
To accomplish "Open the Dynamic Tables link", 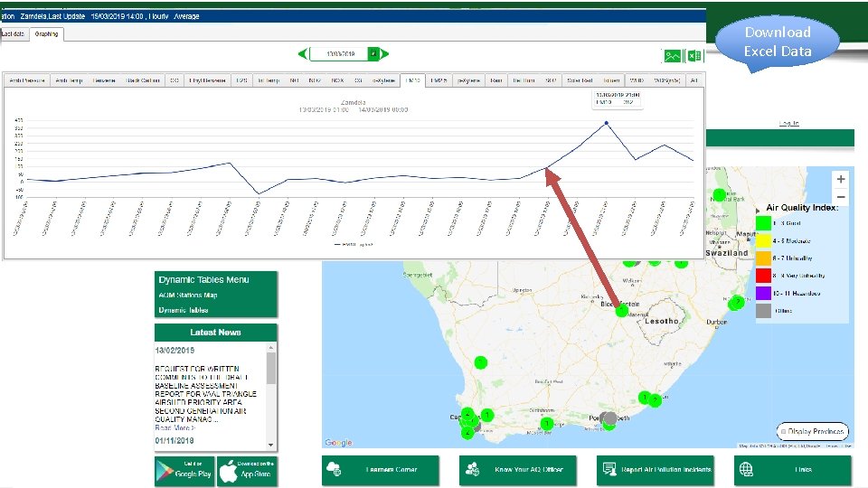I will pyautogui.click(x=184, y=310).
